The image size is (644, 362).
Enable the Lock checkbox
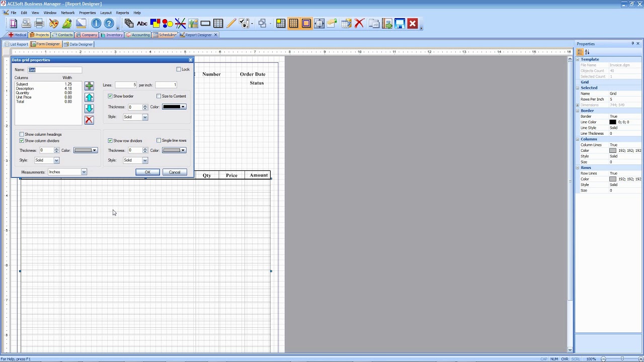[x=179, y=69]
